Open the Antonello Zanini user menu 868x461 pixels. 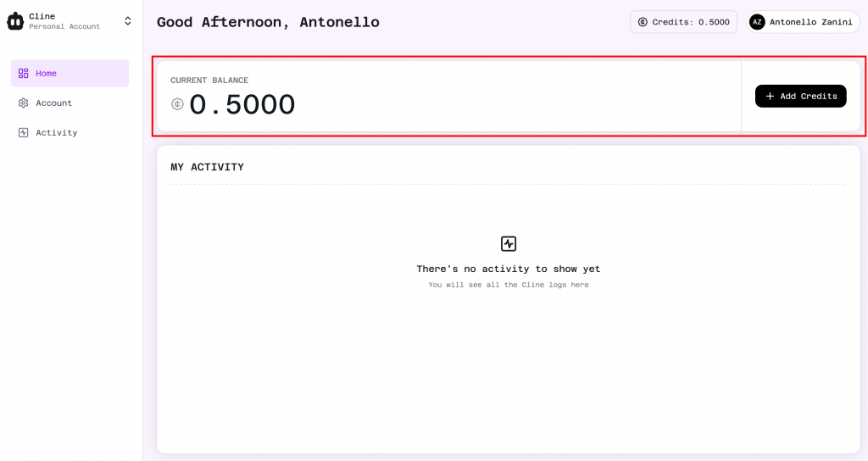coord(810,22)
